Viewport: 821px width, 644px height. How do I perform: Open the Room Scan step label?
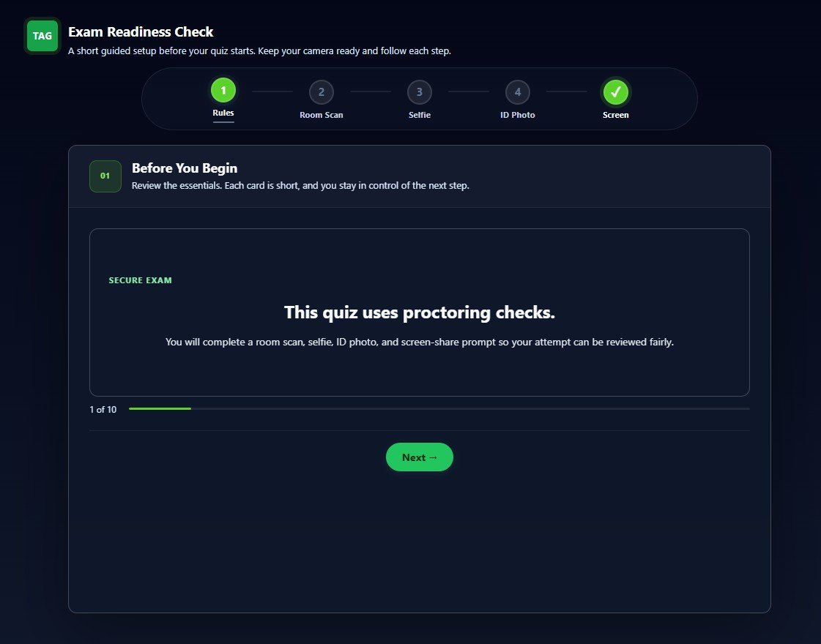pos(321,115)
